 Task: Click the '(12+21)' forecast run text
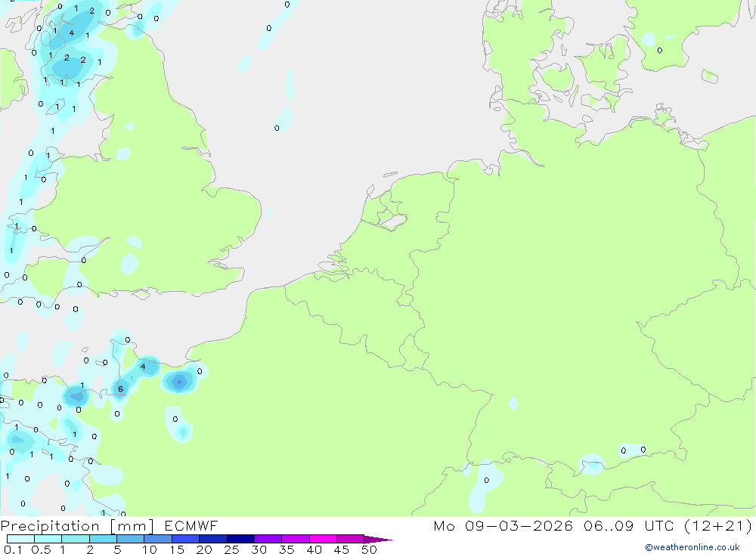(x=718, y=525)
